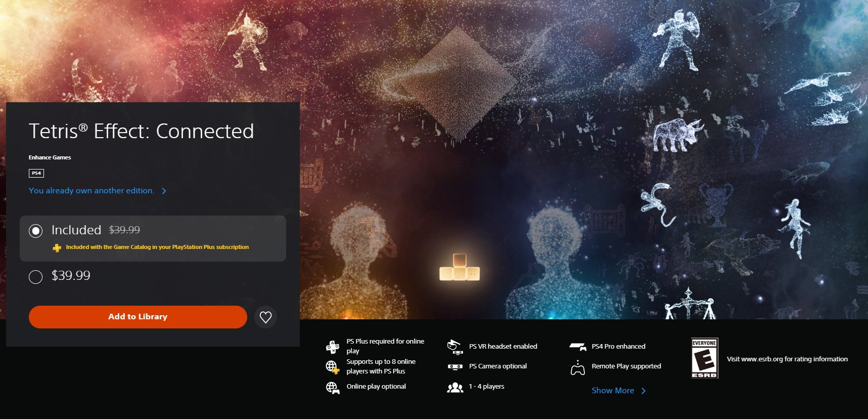Click the 1 - 4 players icon

pos(455,388)
